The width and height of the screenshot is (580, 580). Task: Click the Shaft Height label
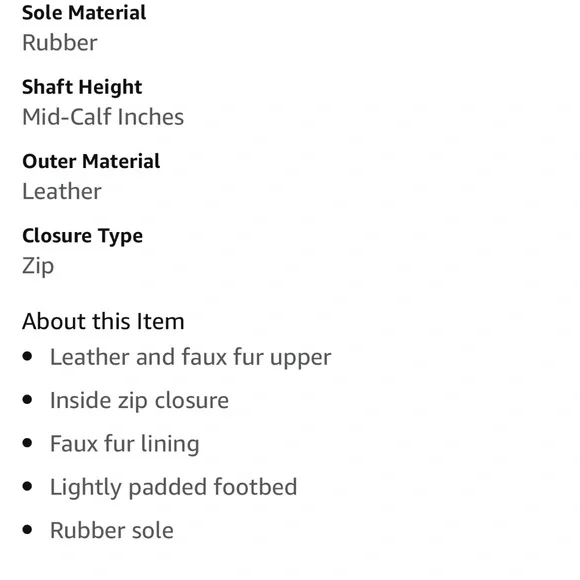pyautogui.click(x=82, y=88)
